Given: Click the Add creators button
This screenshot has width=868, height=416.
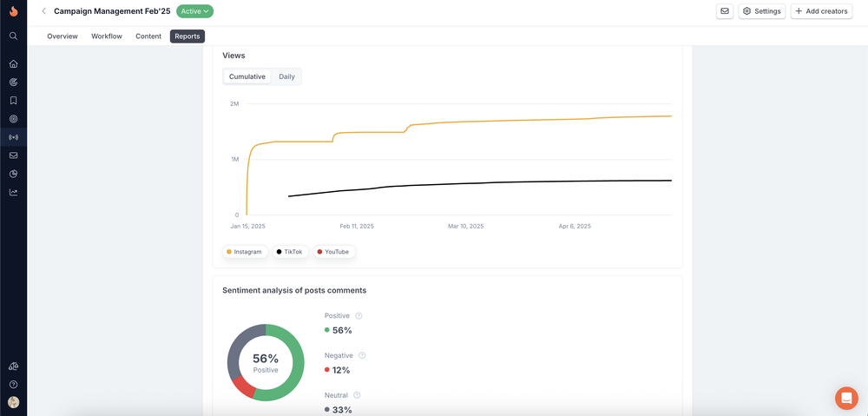Looking at the screenshot, I should coord(821,11).
